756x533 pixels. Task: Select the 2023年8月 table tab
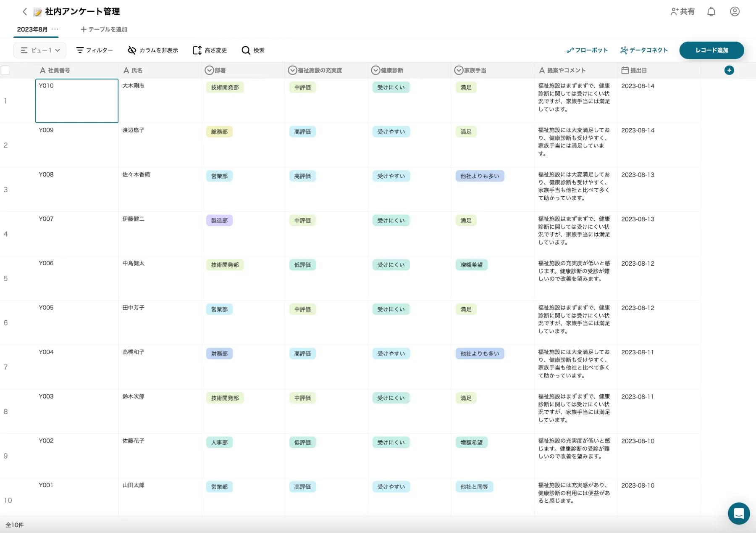click(x=32, y=29)
